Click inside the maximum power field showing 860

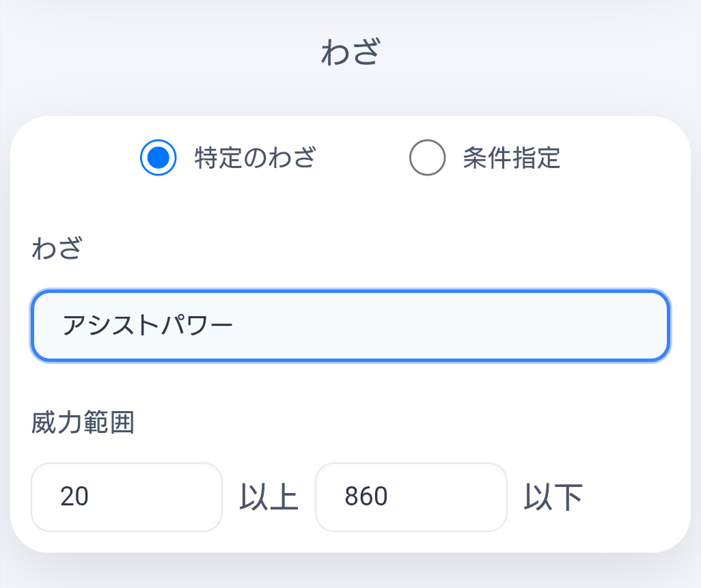click(411, 497)
